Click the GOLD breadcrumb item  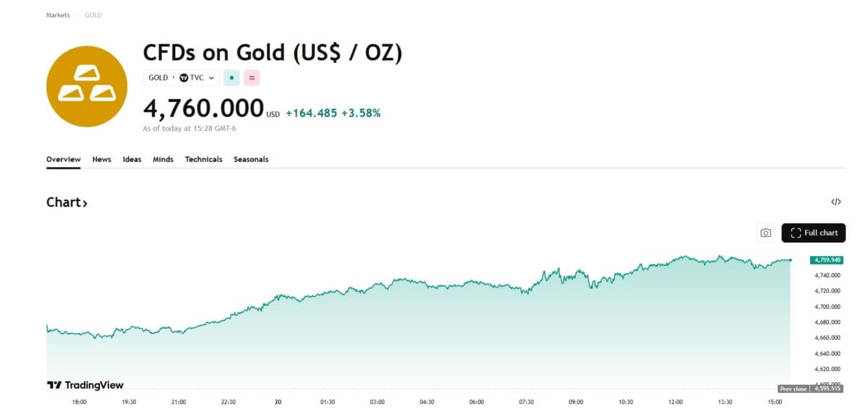point(93,15)
